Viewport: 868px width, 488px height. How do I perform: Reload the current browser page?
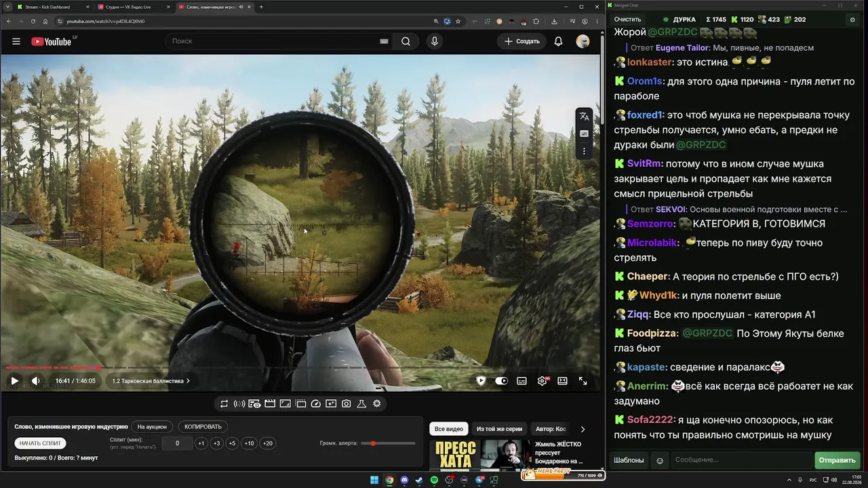33,21
